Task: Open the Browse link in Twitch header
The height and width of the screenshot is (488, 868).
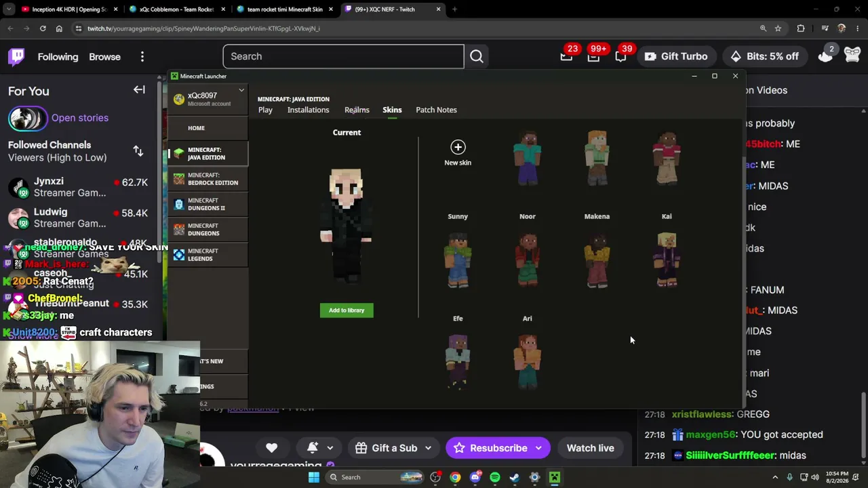Action: click(104, 57)
